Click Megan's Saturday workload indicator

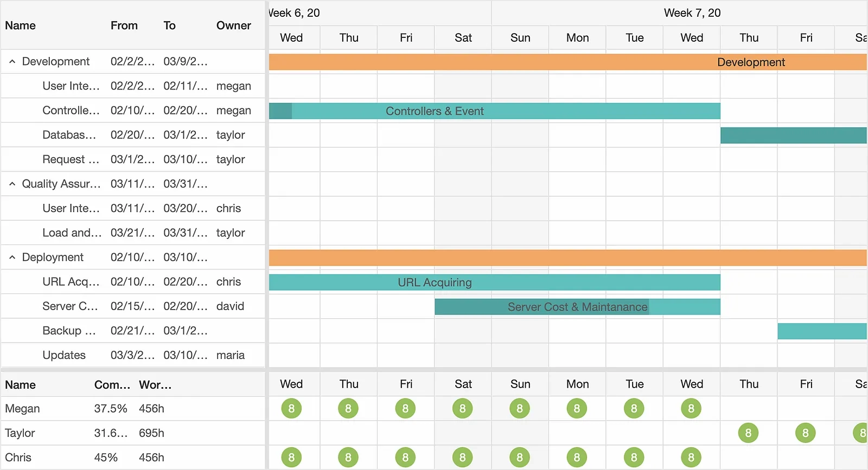pyautogui.click(x=463, y=408)
